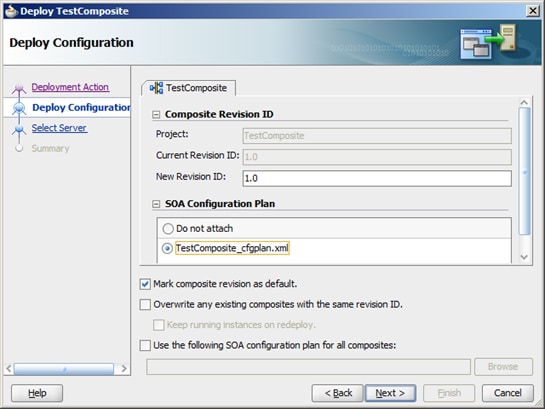Click the steps pane left scroll arrow
Image resolution: width=545 pixels, height=409 pixels.
9,369
